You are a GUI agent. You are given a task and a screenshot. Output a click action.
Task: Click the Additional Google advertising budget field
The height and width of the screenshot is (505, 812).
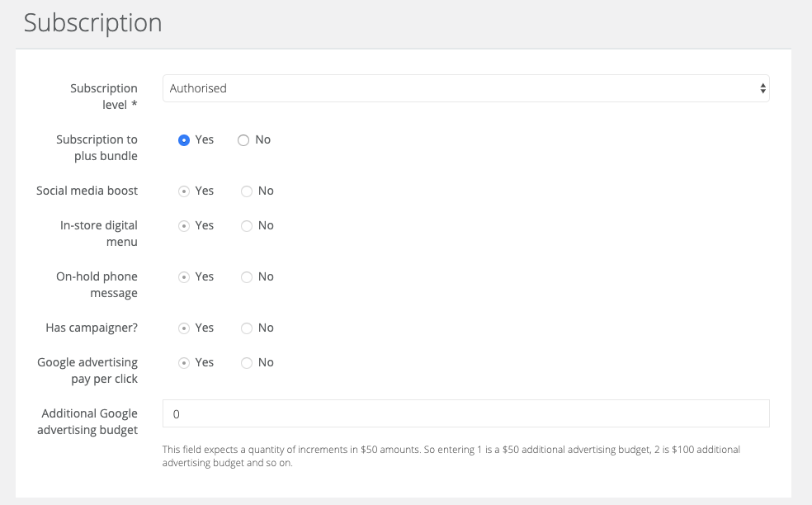coord(465,414)
